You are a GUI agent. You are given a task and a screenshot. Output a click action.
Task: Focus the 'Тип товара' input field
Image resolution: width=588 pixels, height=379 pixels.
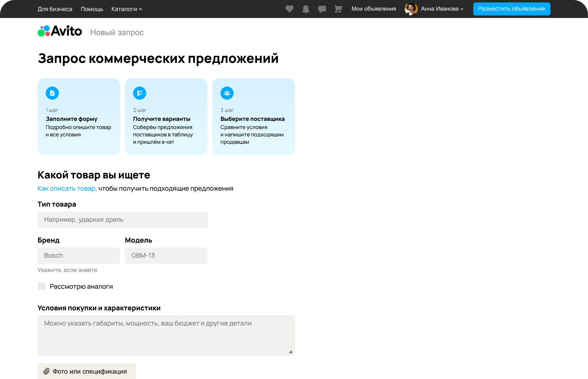[x=123, y=220]
